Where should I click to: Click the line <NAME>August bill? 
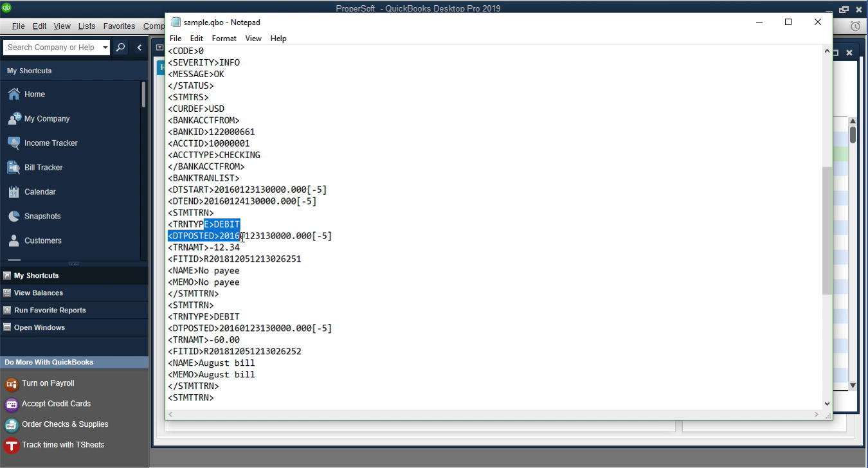tap(212, 363)
